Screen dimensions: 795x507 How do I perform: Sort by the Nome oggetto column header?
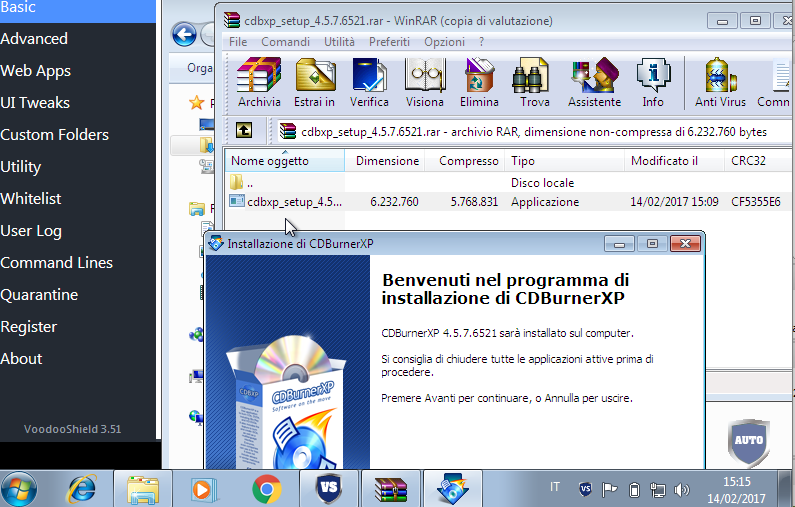click(x=285, y=161)
